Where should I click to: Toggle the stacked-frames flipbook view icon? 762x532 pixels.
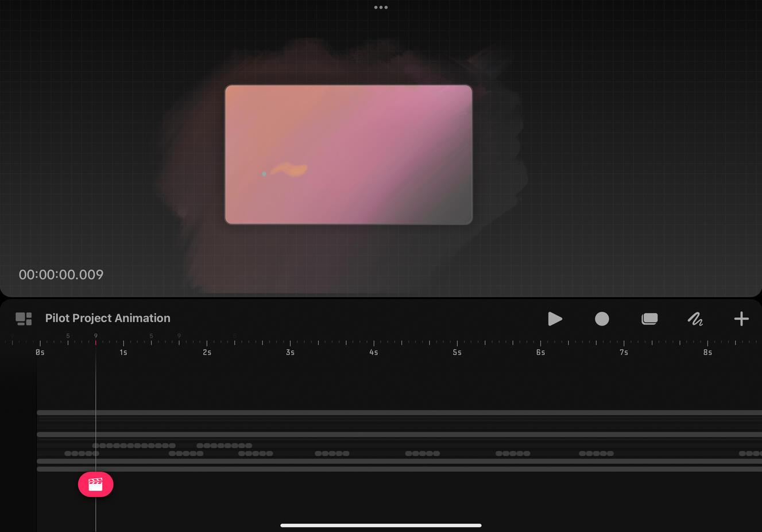649,319
